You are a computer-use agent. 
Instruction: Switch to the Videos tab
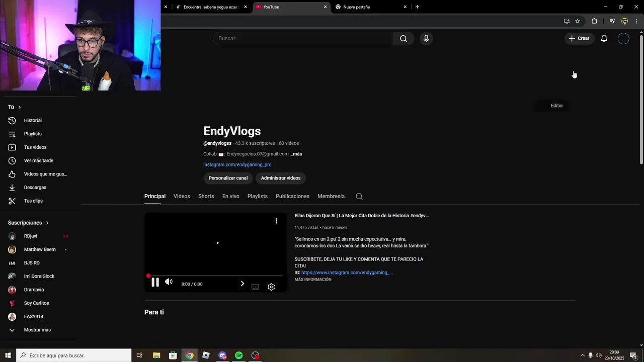pos(182,196)
